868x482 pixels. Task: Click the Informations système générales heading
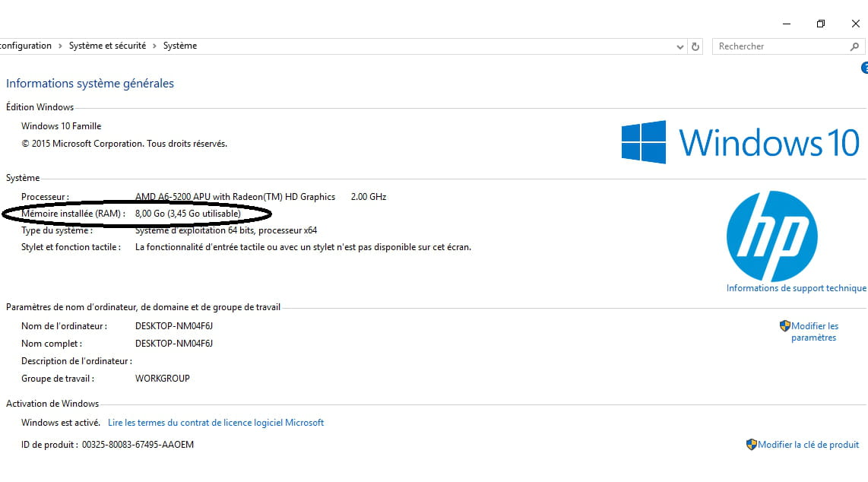[90, 83]
